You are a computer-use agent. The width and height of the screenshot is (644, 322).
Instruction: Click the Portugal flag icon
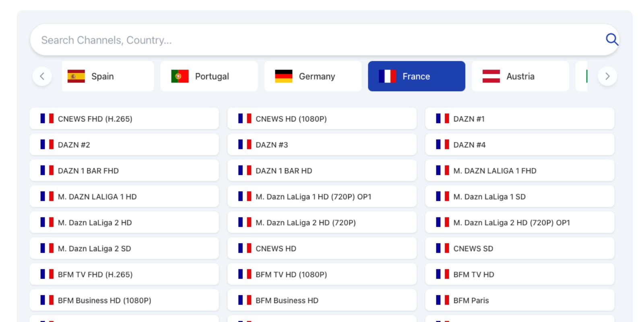tap(180, 76)
